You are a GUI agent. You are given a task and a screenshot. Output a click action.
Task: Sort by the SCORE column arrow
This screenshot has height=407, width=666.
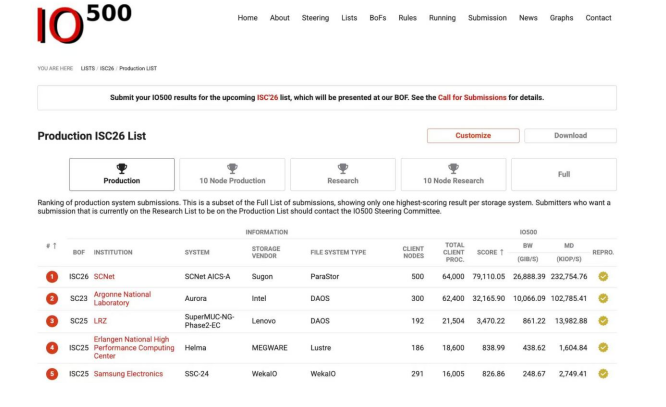[502, 252]
